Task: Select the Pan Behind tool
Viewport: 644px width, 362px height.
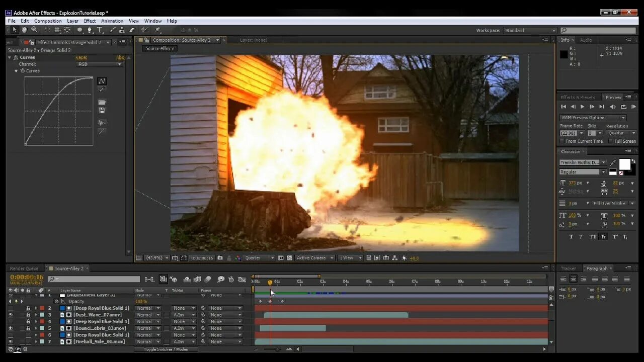Action: pyautogui.click(x=67, y=30)
